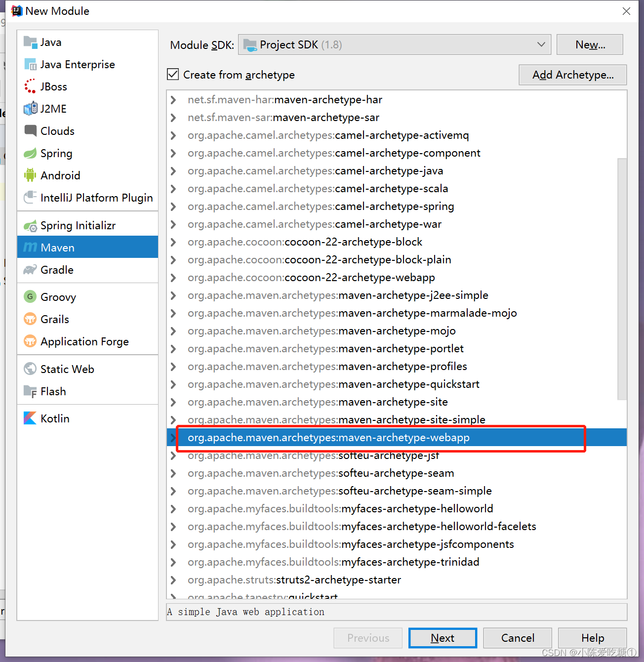Image resolution: width=644 pixels, height=662 pixels.
Task: Click Cancel to dismiss the dialog
Action: [517, 638]
